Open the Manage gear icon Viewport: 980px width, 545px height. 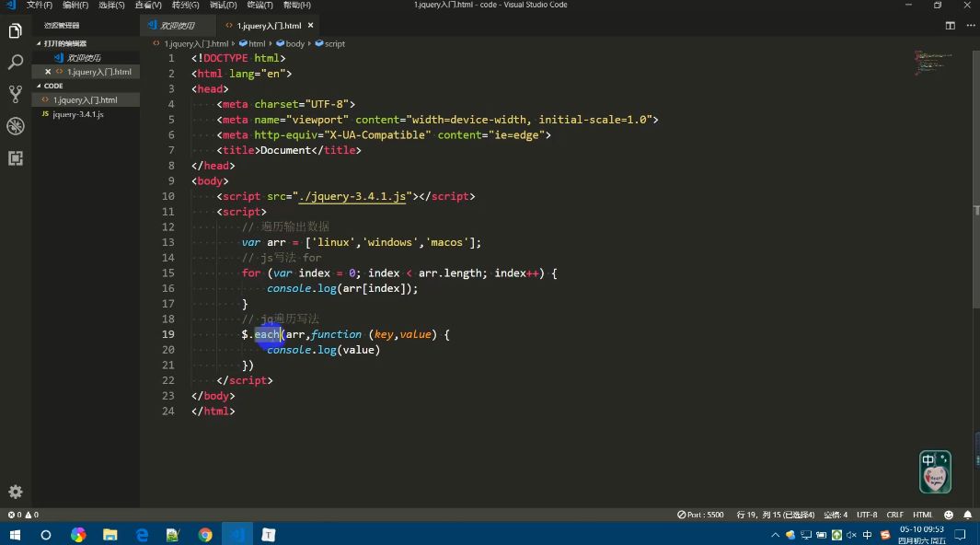click(x=15, y=492)
